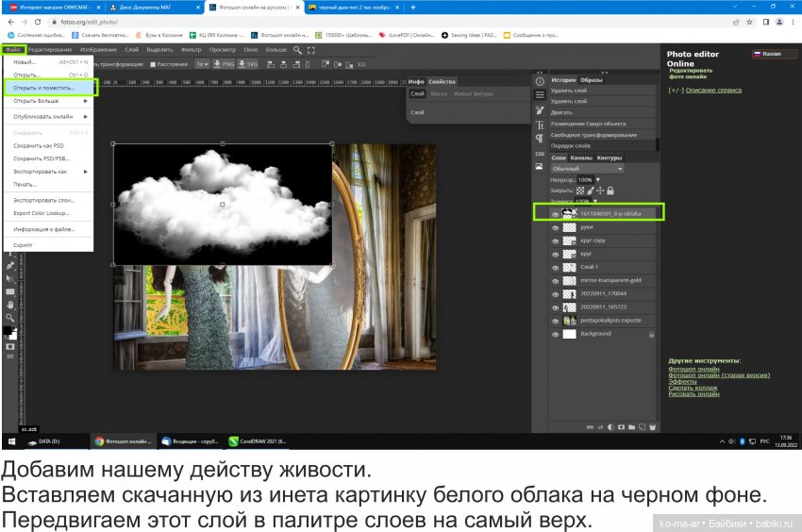Viewport: 802px width, 532px height.
Task: Hide the Background layer
Action: [x=556, y=335]
